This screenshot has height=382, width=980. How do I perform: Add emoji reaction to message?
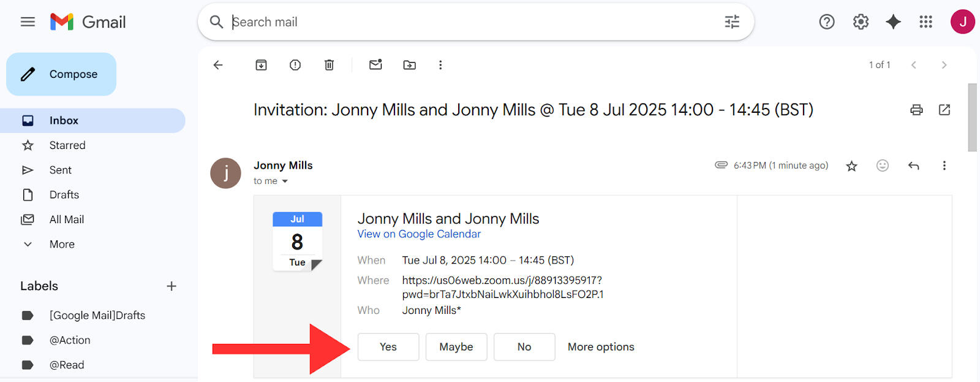click(x=882, y=166)
